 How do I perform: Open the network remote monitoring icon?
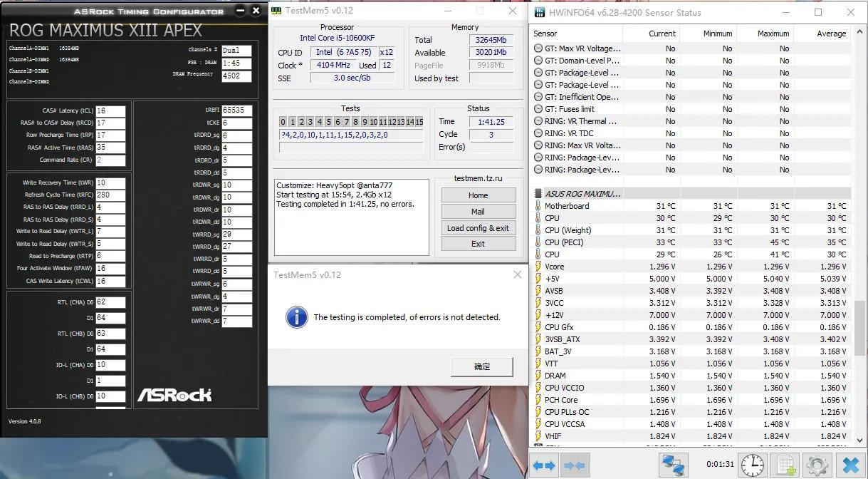pos(673,465)
